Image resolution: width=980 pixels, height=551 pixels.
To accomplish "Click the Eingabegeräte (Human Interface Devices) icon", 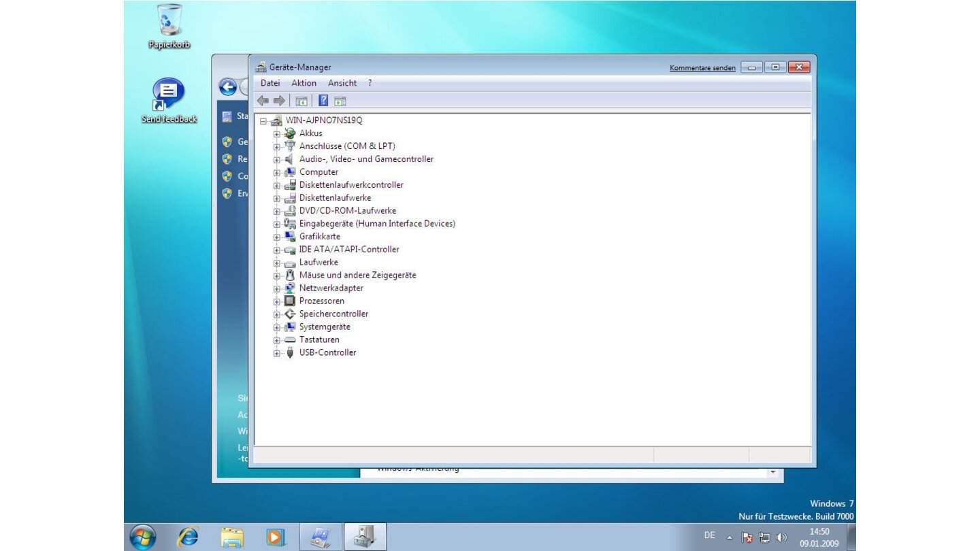I will click(290, 224).
